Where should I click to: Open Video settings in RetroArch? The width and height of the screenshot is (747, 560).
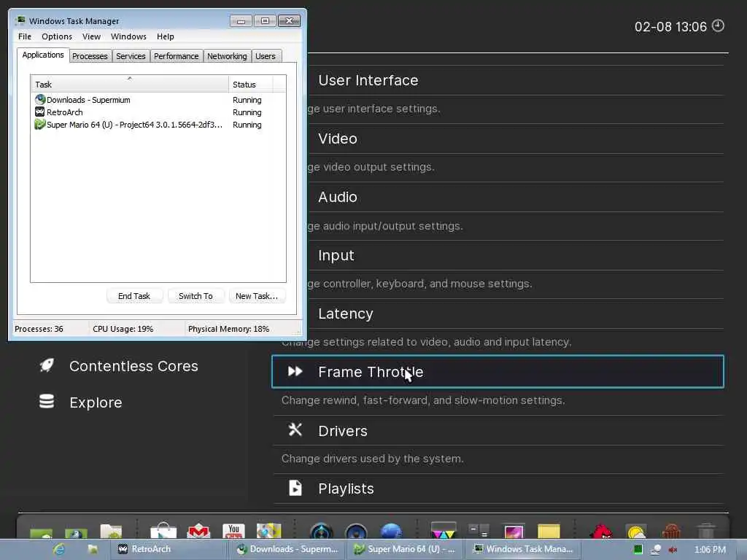coord(516,139)
